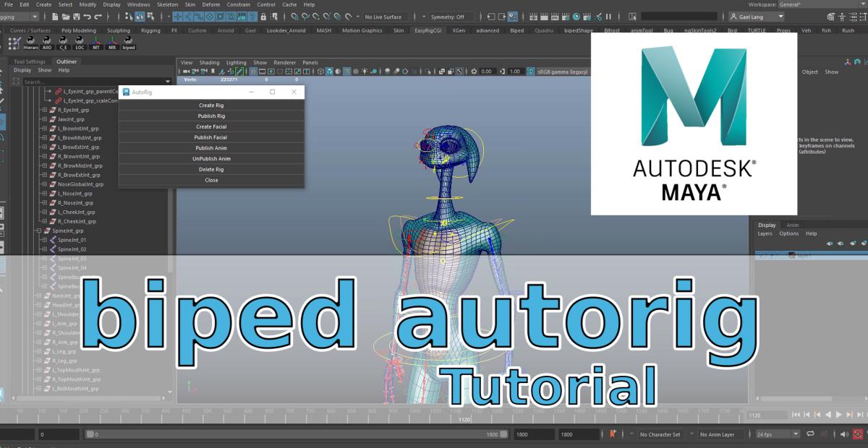The width and height of the screenshot is (868, 448).
Task: Open the Skeleton menu
Action: pyautogui.click(x=167, y=4)
